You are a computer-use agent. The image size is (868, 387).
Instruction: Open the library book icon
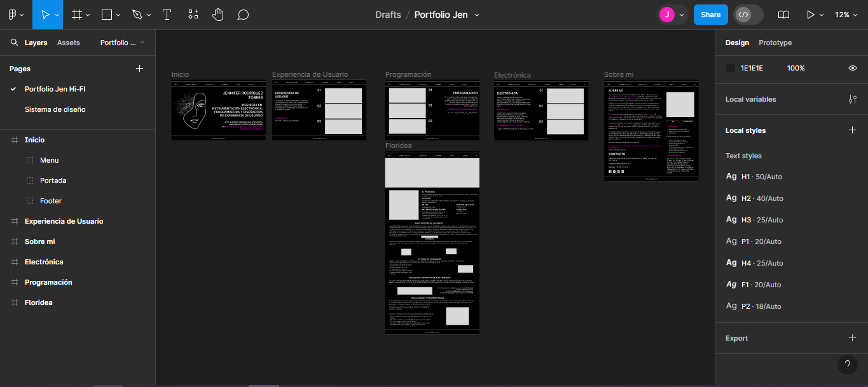click(x=783, y=14)
